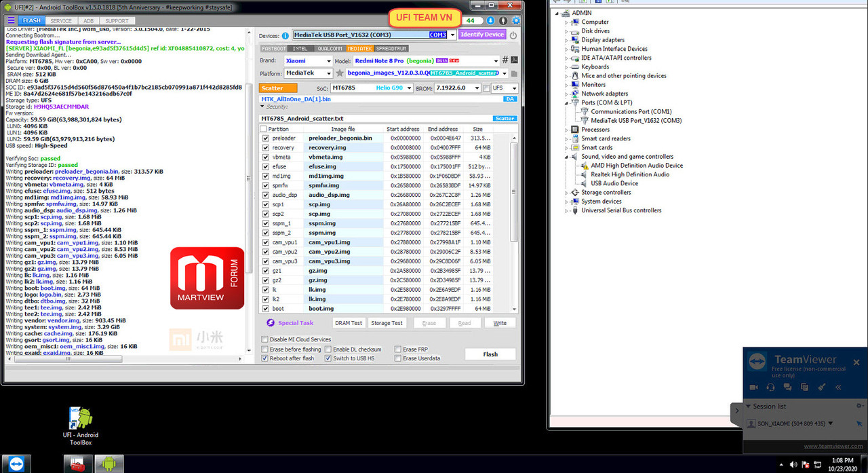
Task: Click the TeamViewer video camera icon
Action: pos(753,387)
